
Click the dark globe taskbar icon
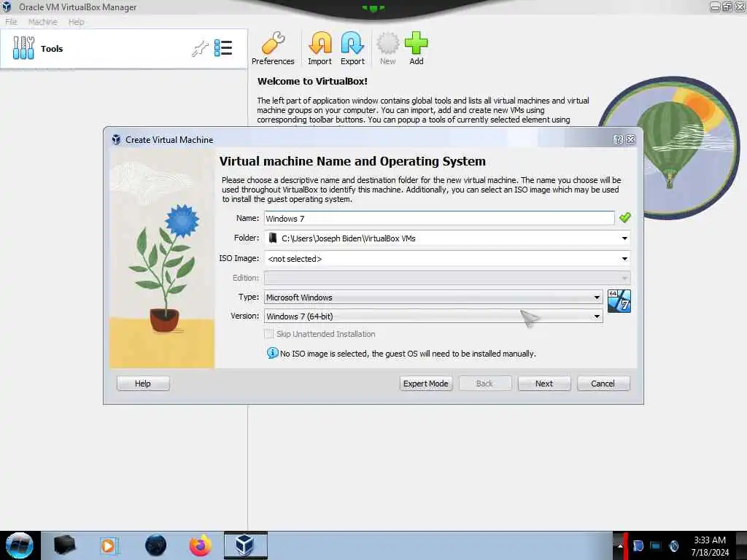click(156, 545)
